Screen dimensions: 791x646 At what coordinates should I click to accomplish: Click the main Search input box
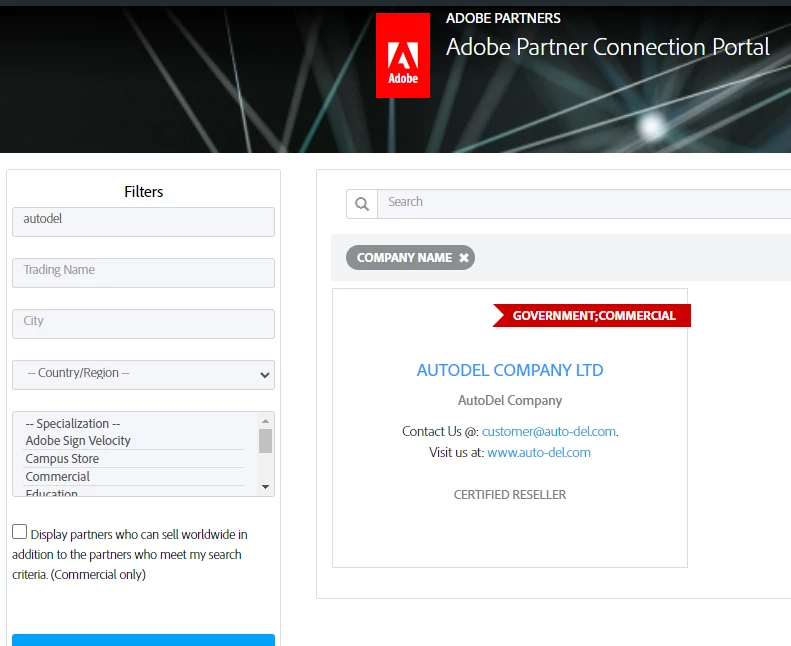584,204
